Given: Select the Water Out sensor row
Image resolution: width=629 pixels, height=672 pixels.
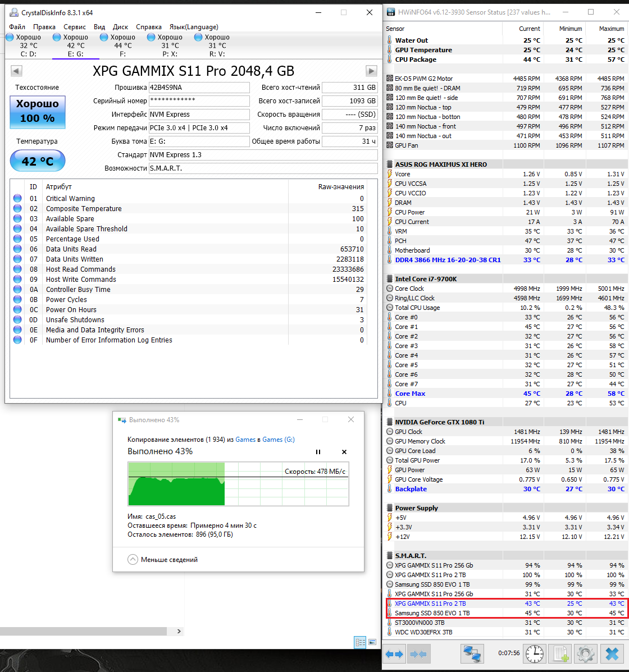Looking at the screenshot, I should 506,40.
